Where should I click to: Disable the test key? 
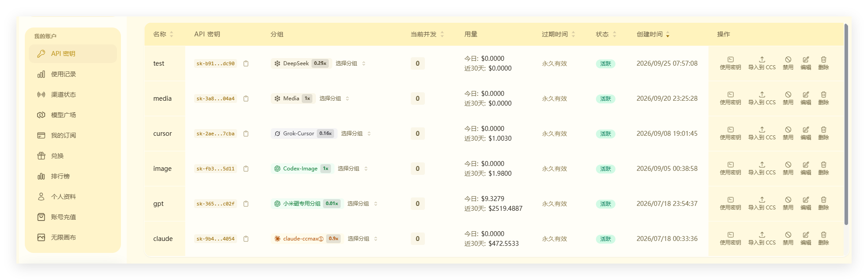click(788, 63)
